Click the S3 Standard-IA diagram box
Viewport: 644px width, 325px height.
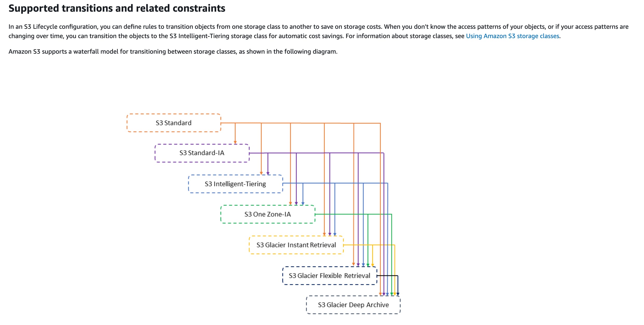click(202, 153)
